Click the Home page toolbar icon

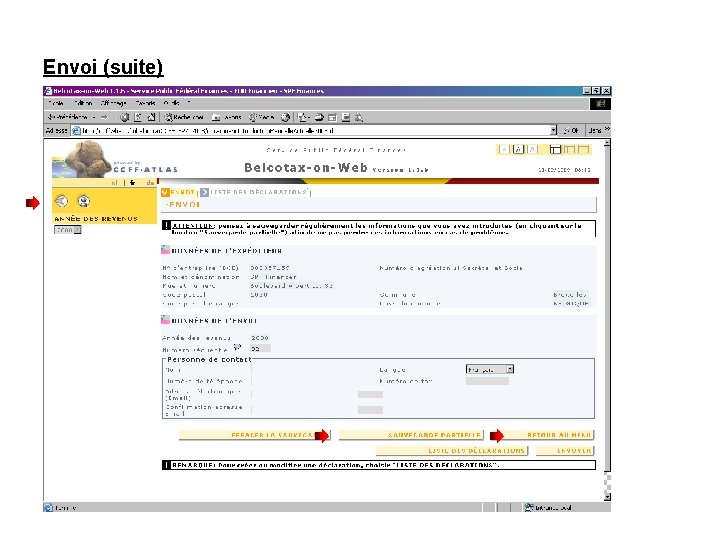[x=151, y=118]
